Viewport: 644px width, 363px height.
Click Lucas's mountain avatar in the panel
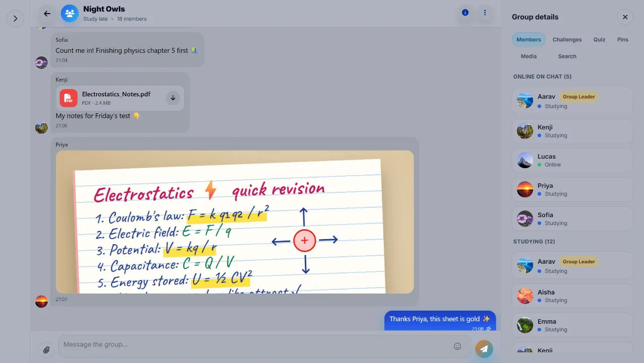coord(525,160)
